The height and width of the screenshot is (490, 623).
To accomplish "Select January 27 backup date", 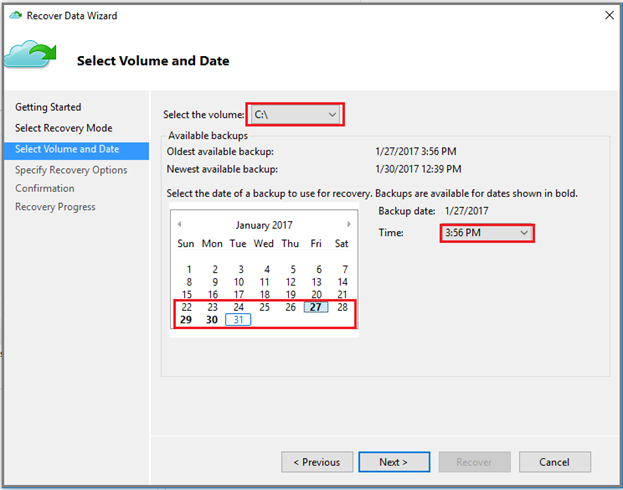I will coord(316,307).
